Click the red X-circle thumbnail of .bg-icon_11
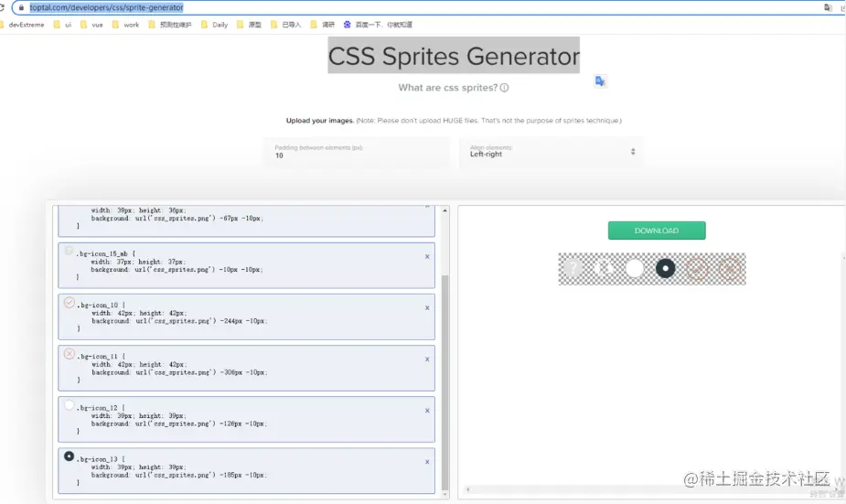The image size is (846, 504). pos(70,354)
